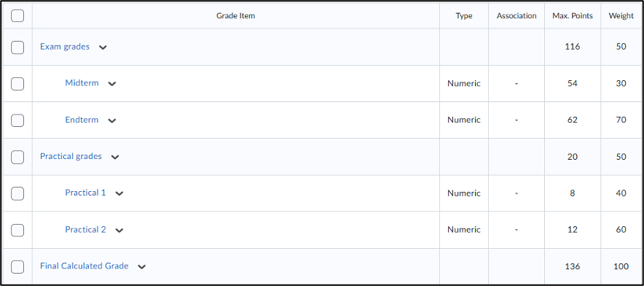Open the Practical 2 actions chevron
This screenshot has width=644, height=286.
coord(119,230)
